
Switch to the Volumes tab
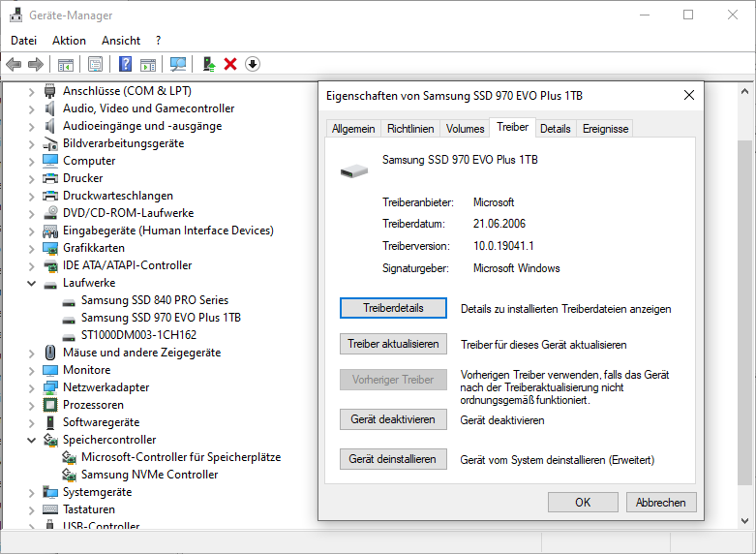[x=465, y=129]
